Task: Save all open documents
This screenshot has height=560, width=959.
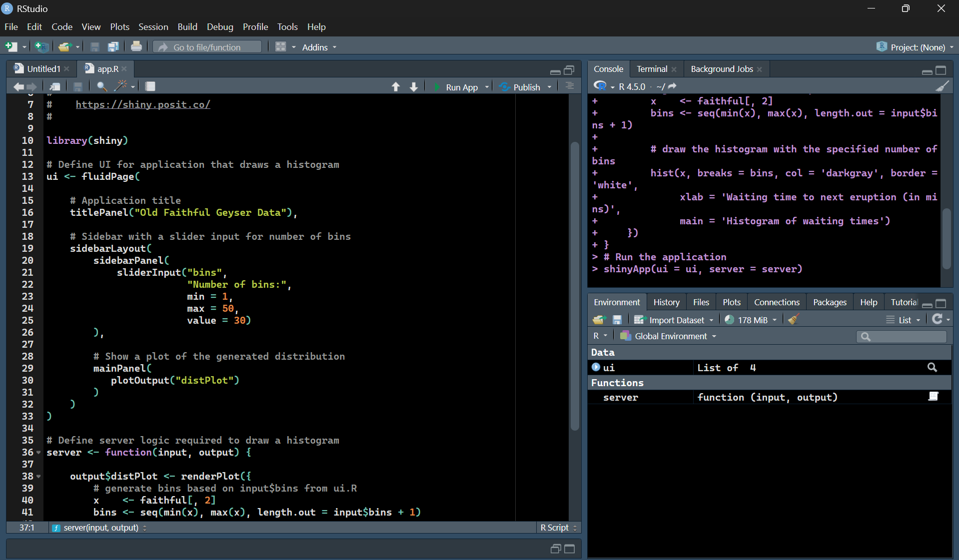Action: pyautogui.click(x=113, y=47)
